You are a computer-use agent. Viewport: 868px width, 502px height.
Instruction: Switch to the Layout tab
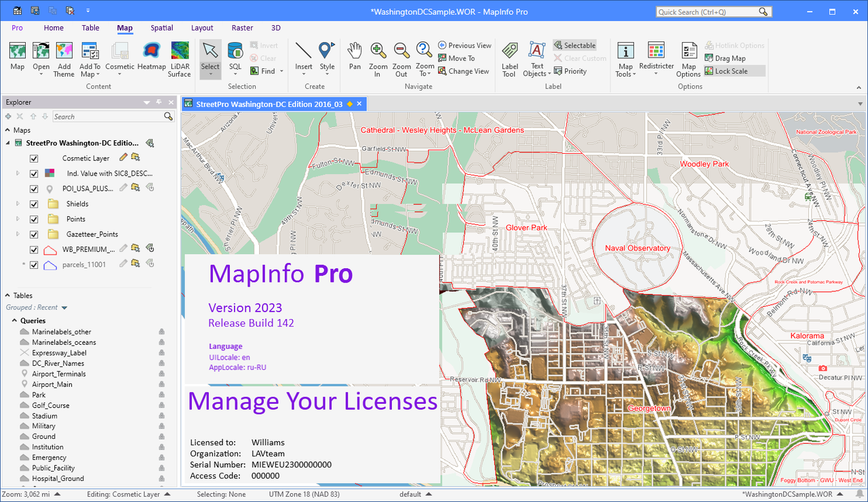point(202,28)
